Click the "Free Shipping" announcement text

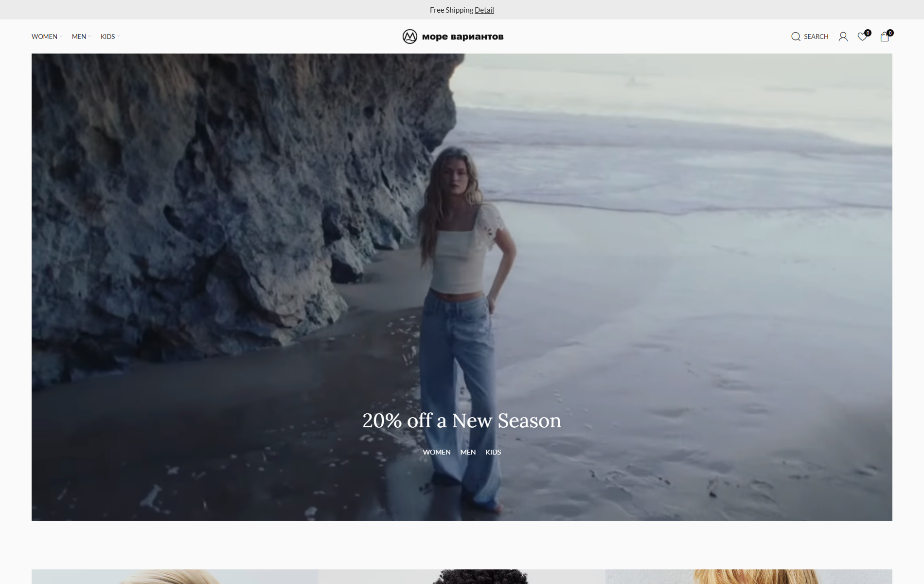[x=451, y=10]
